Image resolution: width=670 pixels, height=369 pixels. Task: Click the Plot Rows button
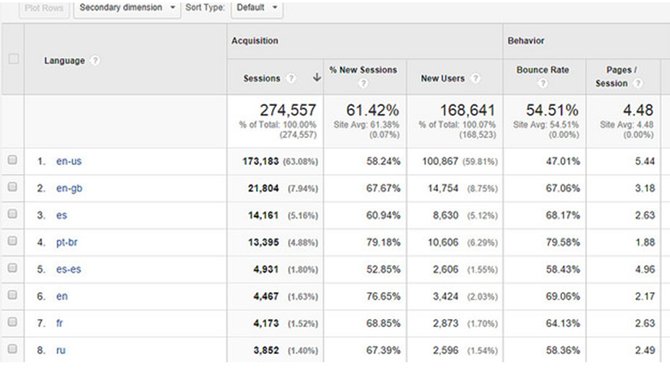(44, 8)
